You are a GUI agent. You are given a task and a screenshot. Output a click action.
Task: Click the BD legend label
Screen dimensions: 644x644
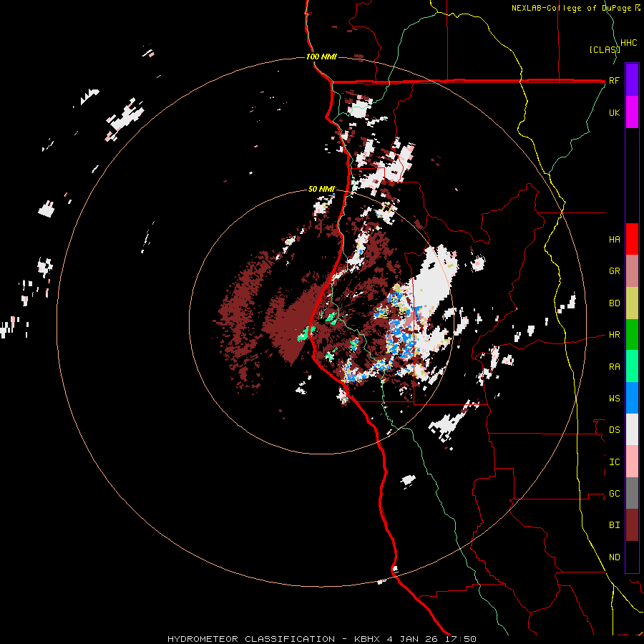[614, 303]
